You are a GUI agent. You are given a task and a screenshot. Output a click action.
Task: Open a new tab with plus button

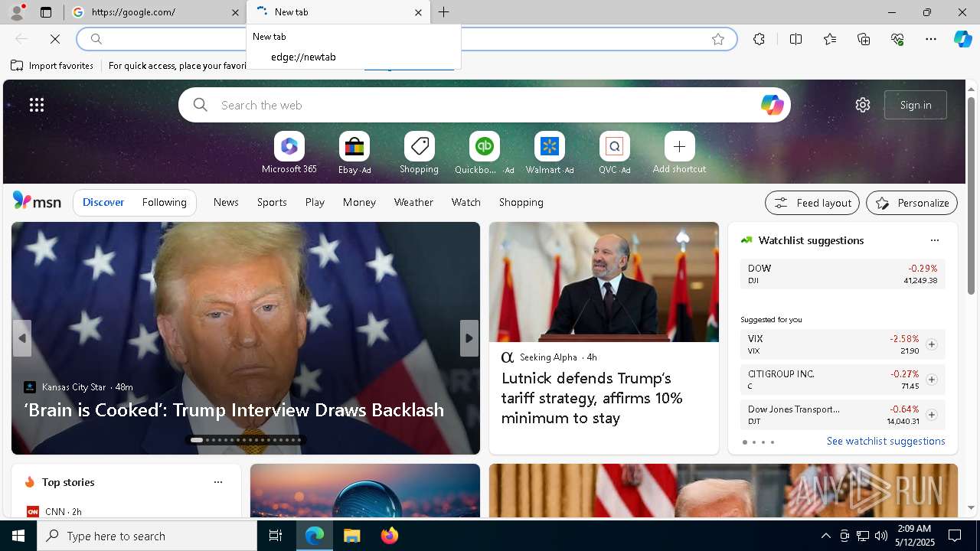click(x=444, y=12)
